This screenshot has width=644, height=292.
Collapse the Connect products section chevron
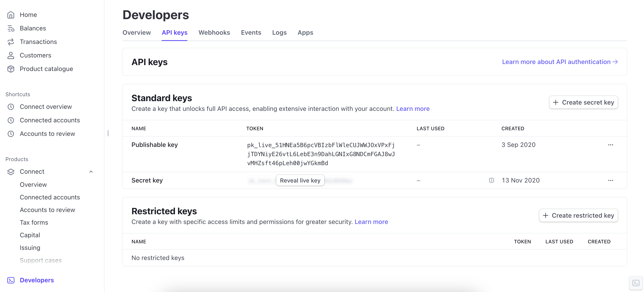tap(91, 172)
